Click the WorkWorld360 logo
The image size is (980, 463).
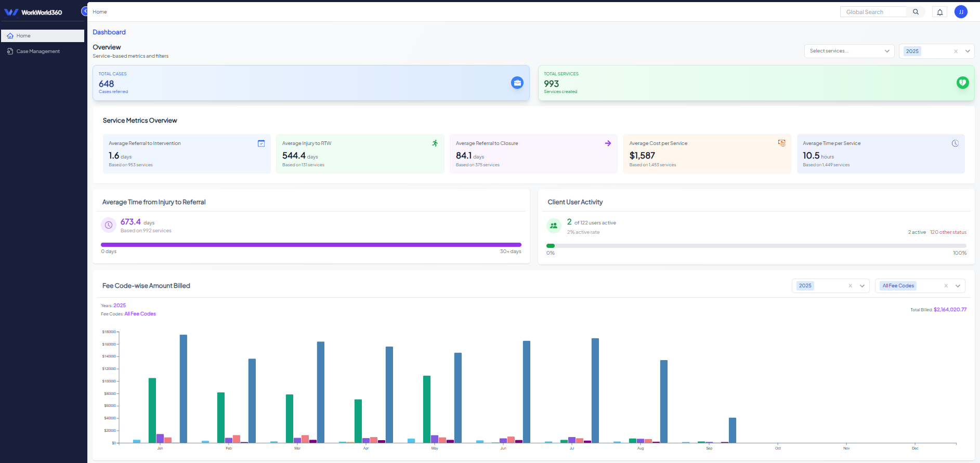pyautogui.click(x=33, y=12)
